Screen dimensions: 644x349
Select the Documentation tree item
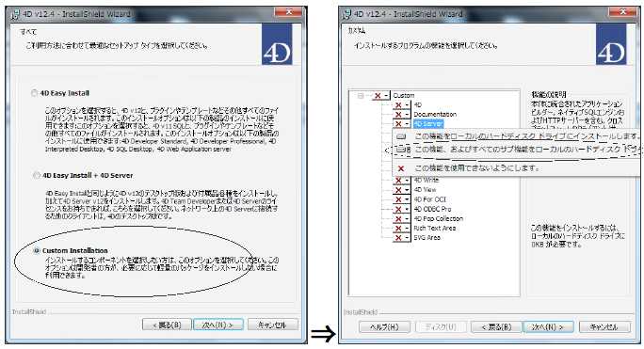coord(435,114)
